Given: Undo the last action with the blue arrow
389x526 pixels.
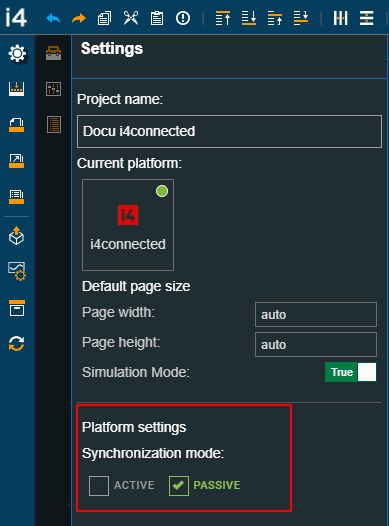Looking at the screenshot, I should point(53,18).
